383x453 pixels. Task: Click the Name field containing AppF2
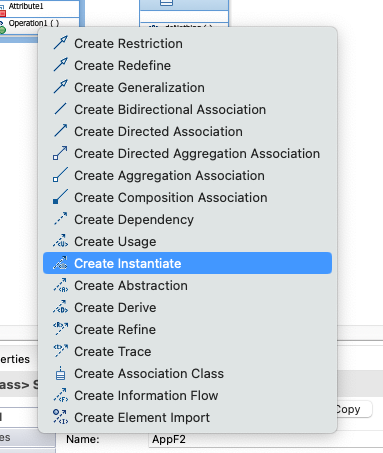pos(266,440)
